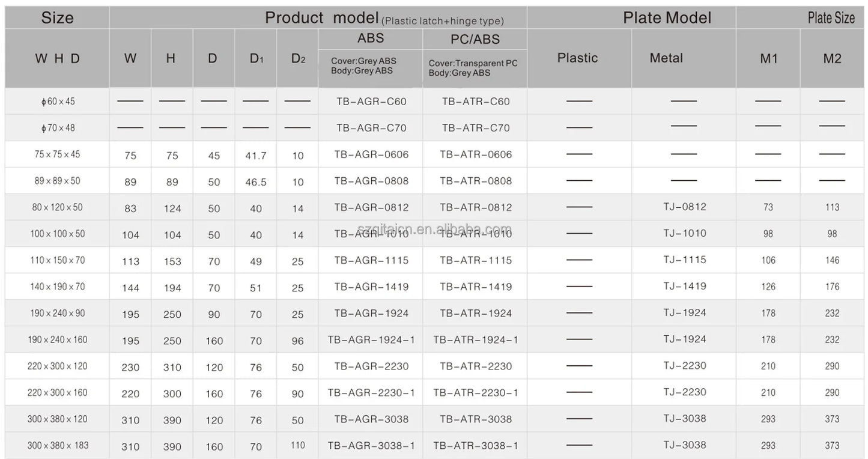Select the TB-ATR-0606 model cell

tap(476, 154)
